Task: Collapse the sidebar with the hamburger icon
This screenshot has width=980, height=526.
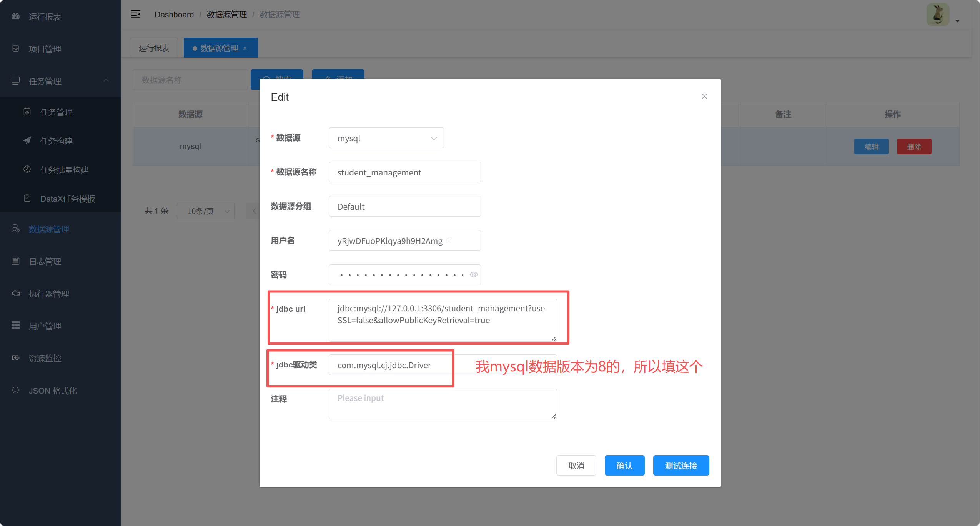Action: [136, 14]
